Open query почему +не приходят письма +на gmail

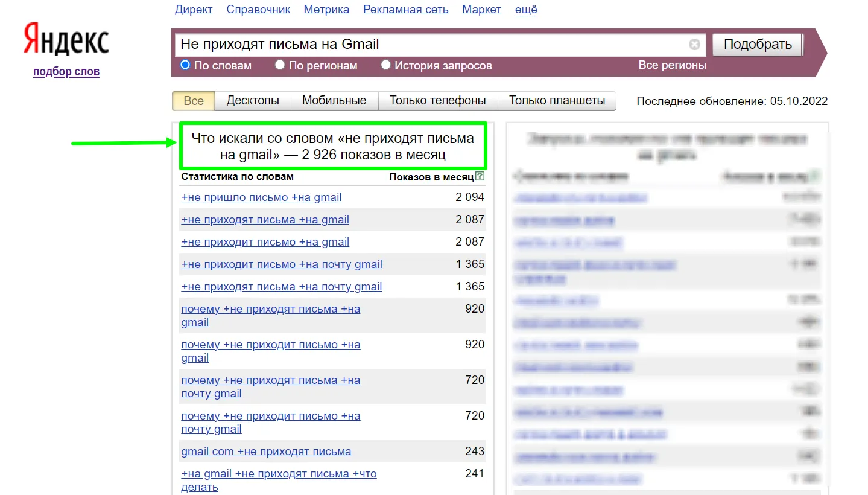point(271,316)
